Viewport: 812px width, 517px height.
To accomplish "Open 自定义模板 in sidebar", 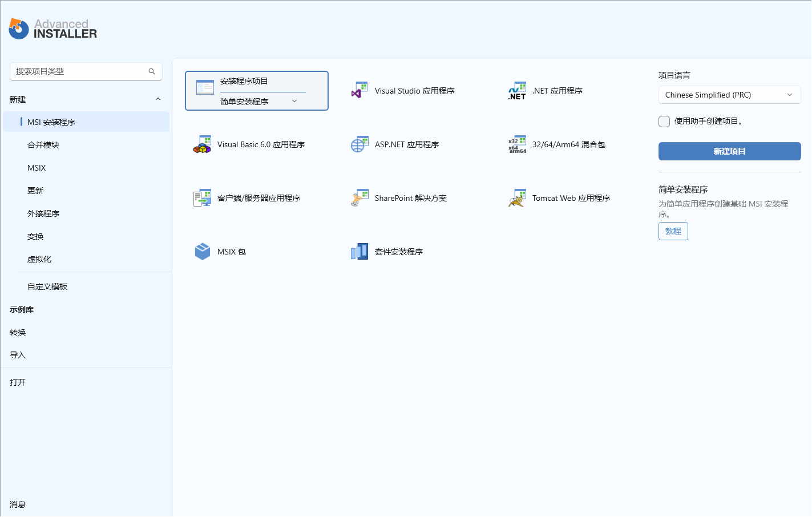I will click(x=86, y=286).
